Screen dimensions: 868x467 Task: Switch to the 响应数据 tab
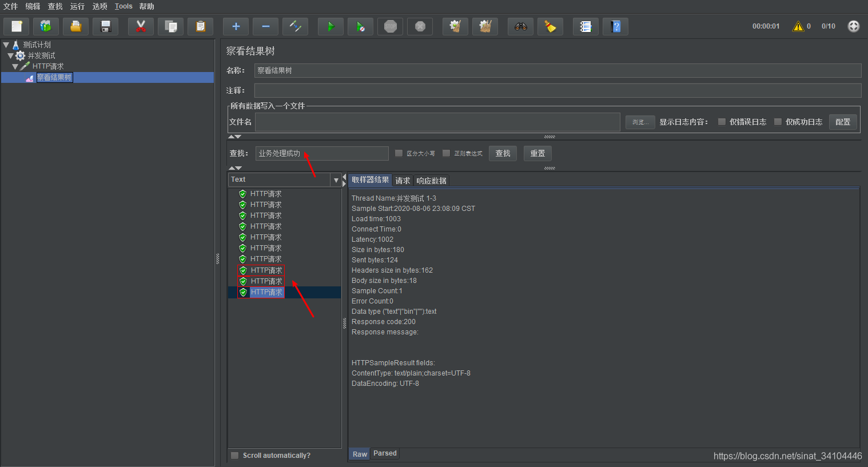(x=431, y=180)
